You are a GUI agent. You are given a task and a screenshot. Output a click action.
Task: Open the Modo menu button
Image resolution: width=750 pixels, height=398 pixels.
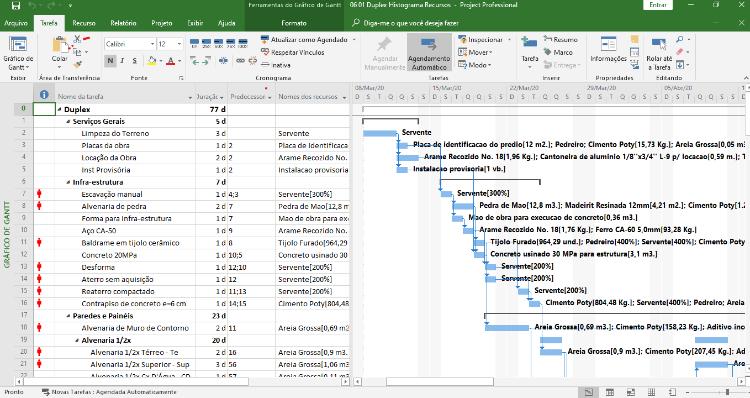pyautogui.click(x=474, y=65)
